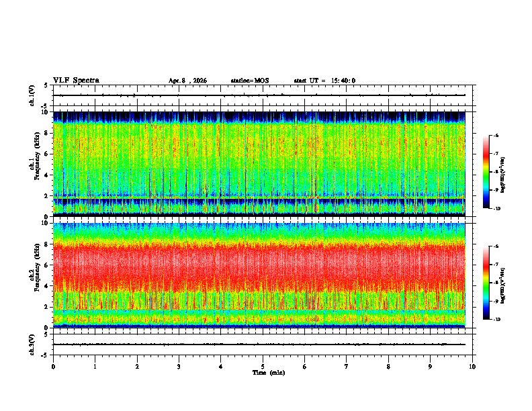Click the "6" kHz tick on ch.2 frequency axis
Viewport: 532px width, 411px height.
point(47,265)
